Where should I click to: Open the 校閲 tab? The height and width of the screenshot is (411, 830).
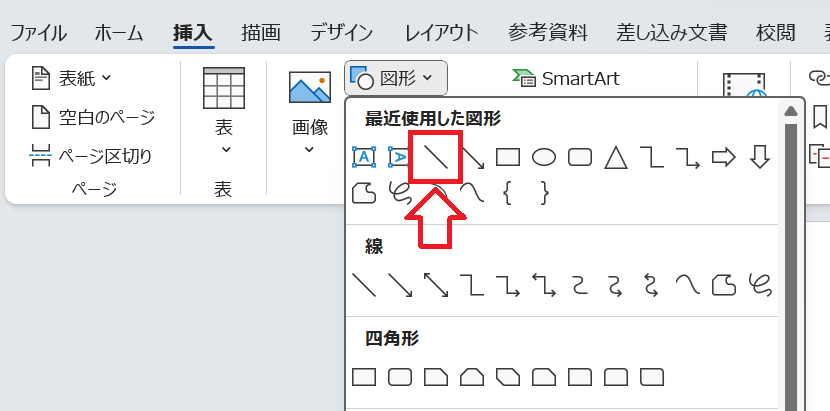(x=775, y=33)
